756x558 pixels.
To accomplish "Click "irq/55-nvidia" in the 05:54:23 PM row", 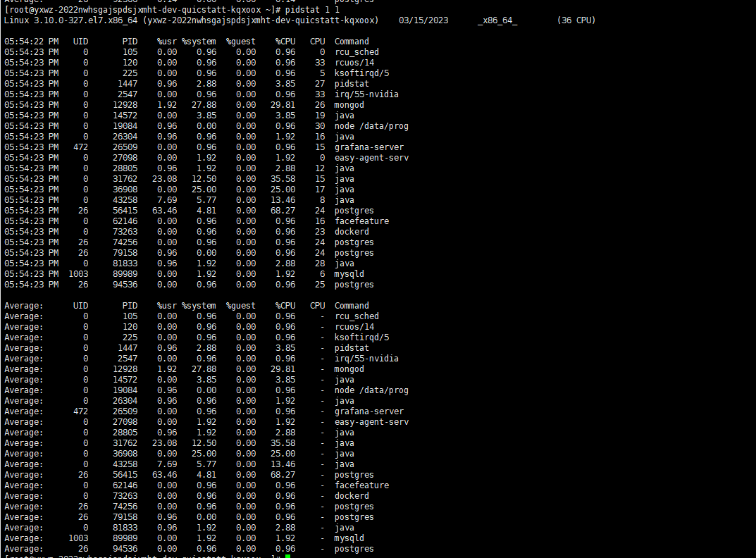I will [366, 94].
